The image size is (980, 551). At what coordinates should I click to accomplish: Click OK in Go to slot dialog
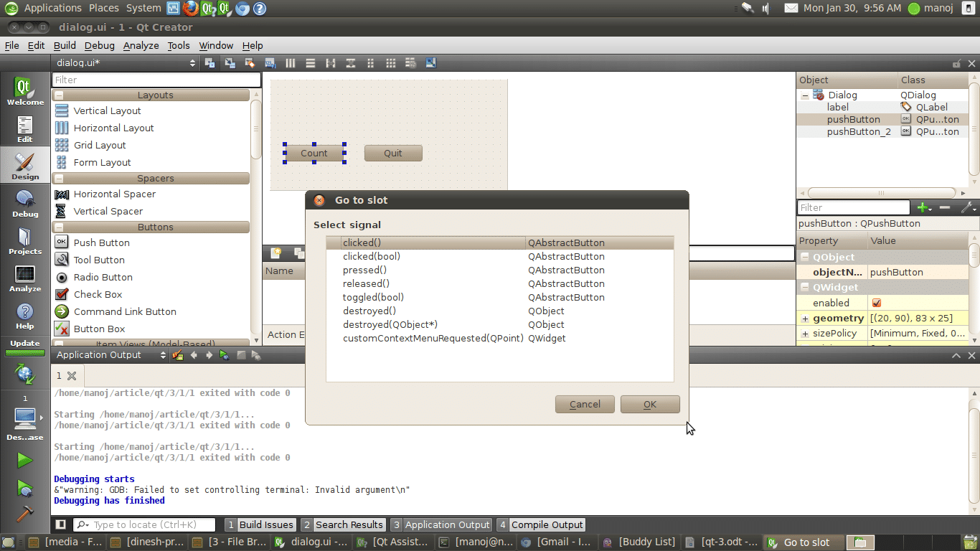650,404
